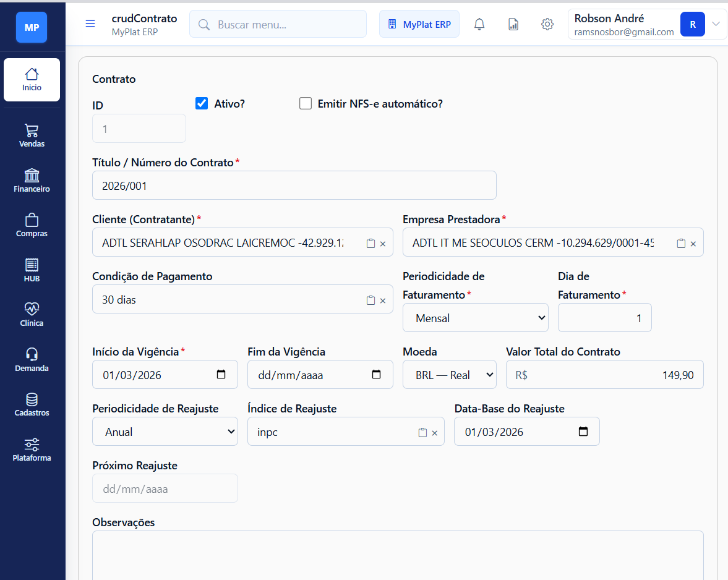Open the reports chart icon
Viewport: 728px width, 580px height.
(x=513, y=24)
